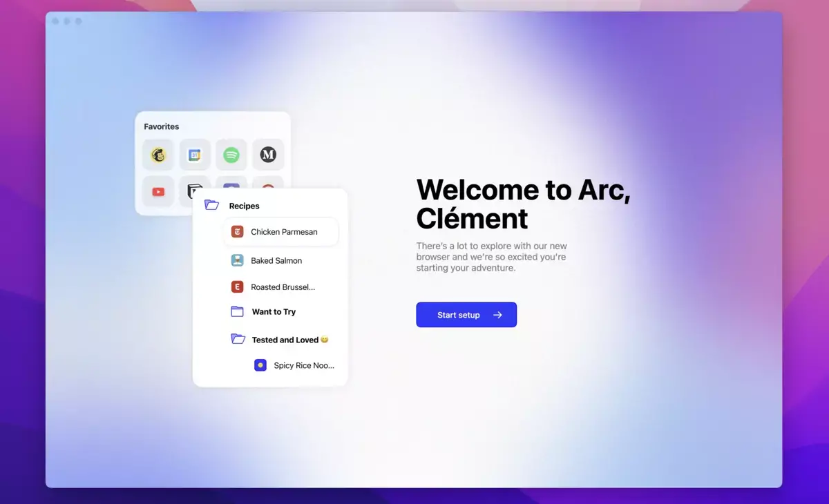Click the Roasted Brussel red icon
The image size is (829, 504).
pyautogui.click(x=237, y=287)
